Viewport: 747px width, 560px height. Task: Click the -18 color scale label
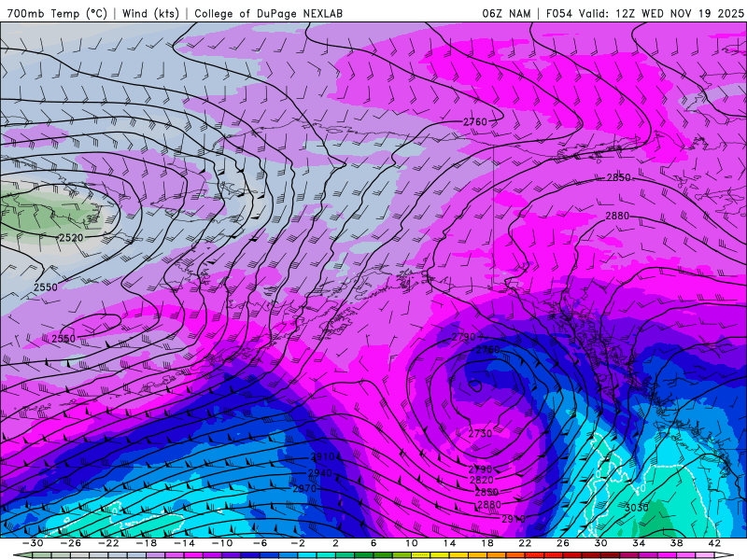tap(147, 543)
